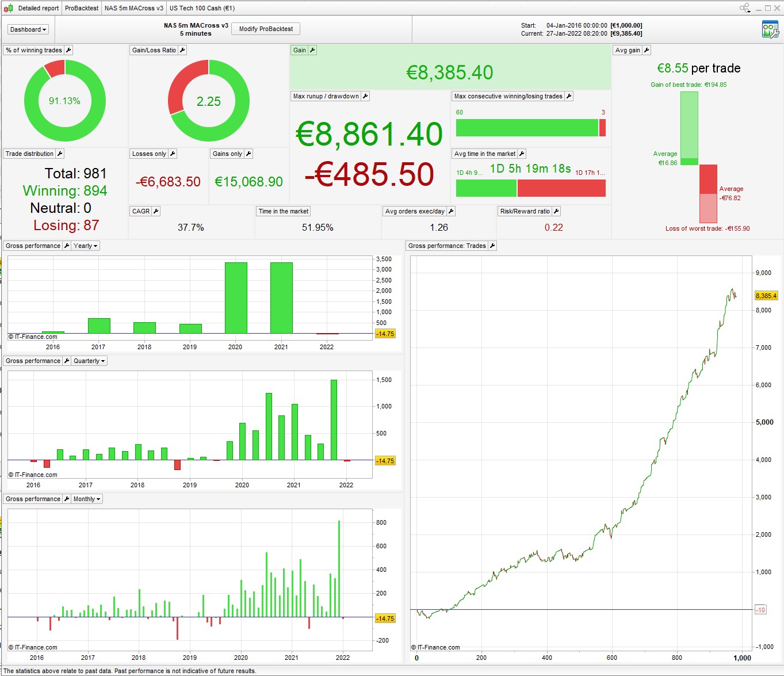
Task: Open the Avg gain wrench settings
Action: pos(647,50)
